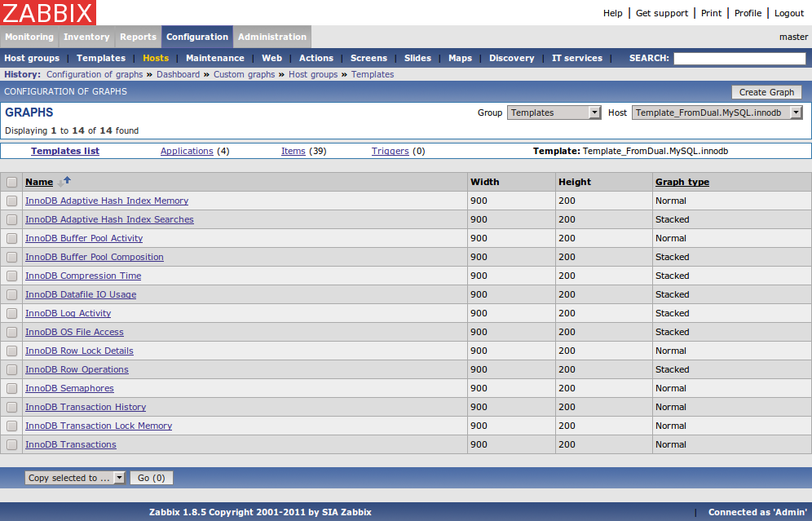Check box for InnoDB Transactions
The width and height of the screenshot is (812, 521).
pos(12,445)
